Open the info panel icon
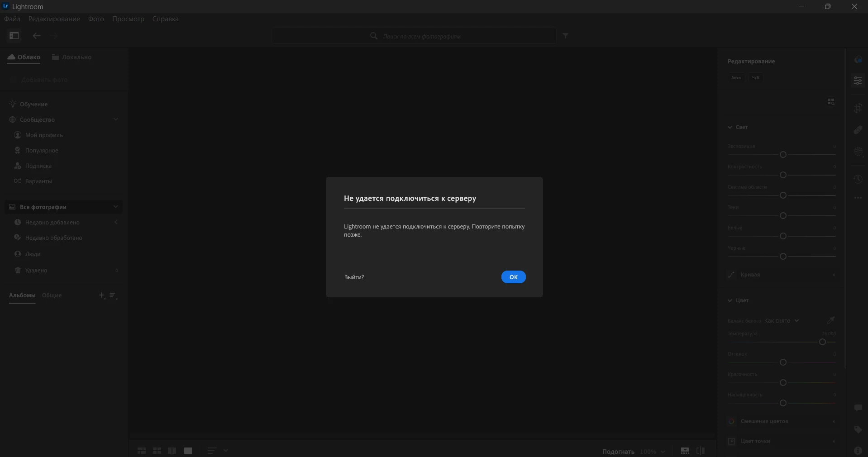This screenshot has height=457, width=868. (x=858, y=451)
